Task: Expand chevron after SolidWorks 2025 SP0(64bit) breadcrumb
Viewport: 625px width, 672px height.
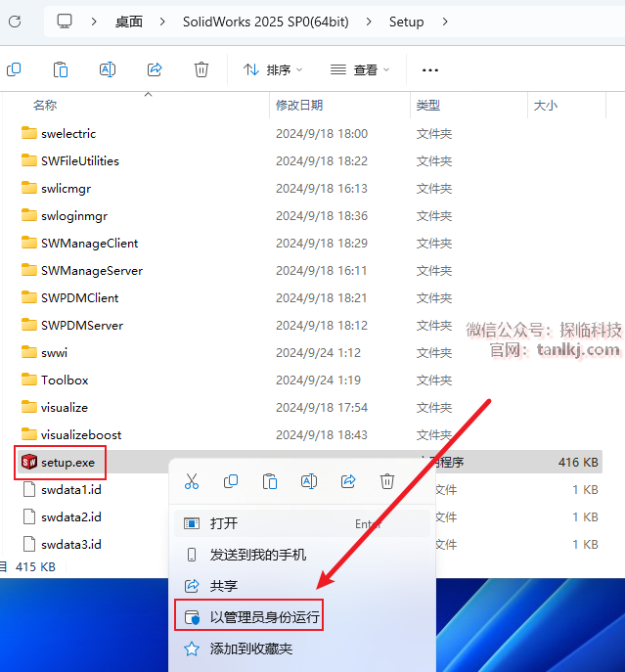Action: pos(369,22)
